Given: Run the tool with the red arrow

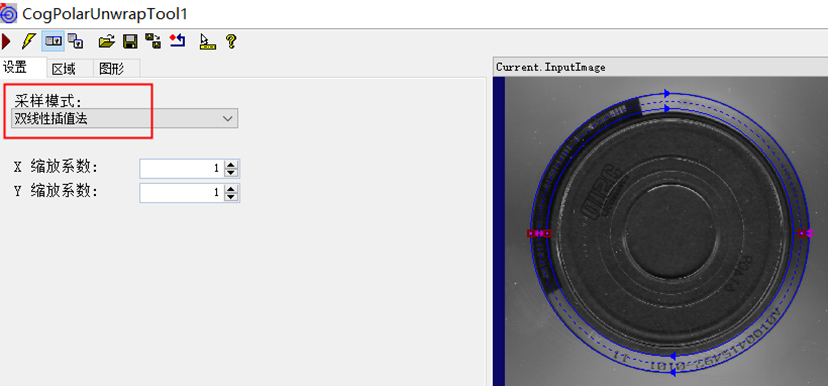Looking at the screenshot, I should coord(6,41).
